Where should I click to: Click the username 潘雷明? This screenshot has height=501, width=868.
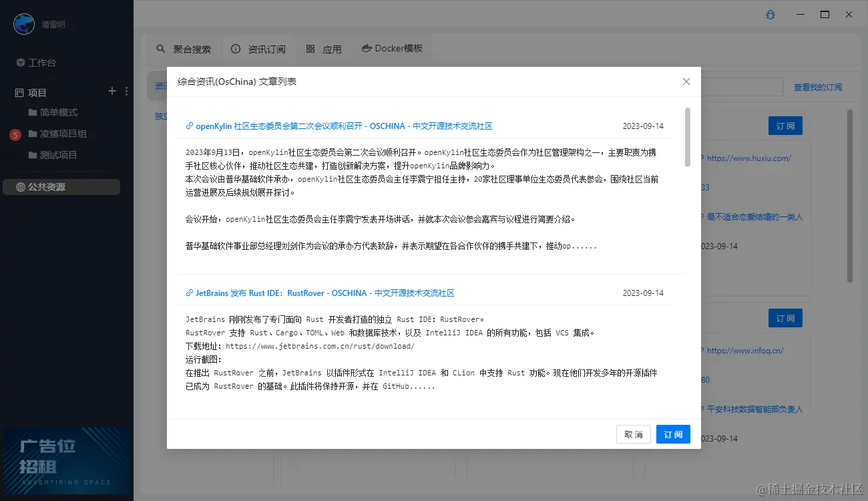tap(53, 24)
